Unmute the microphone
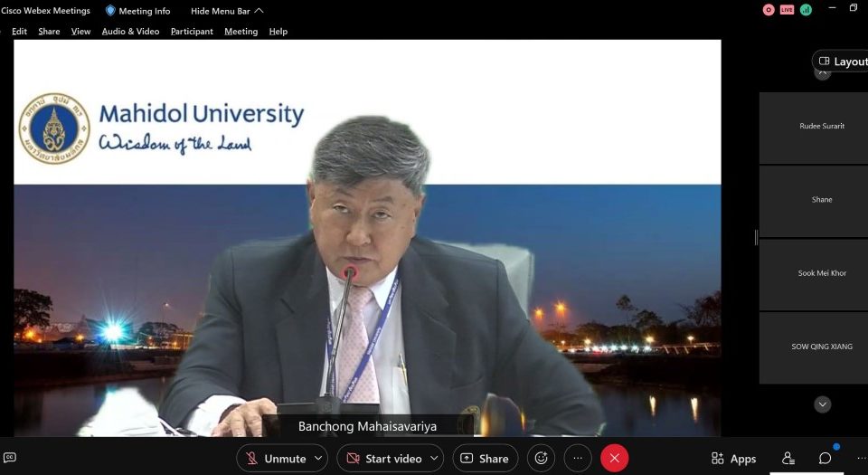 (276, 459)
